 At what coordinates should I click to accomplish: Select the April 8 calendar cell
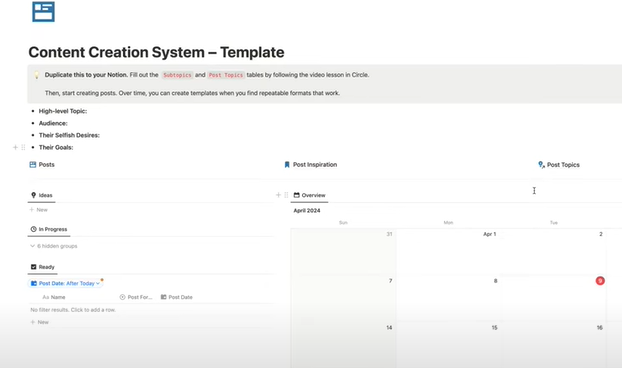[448, 299]
